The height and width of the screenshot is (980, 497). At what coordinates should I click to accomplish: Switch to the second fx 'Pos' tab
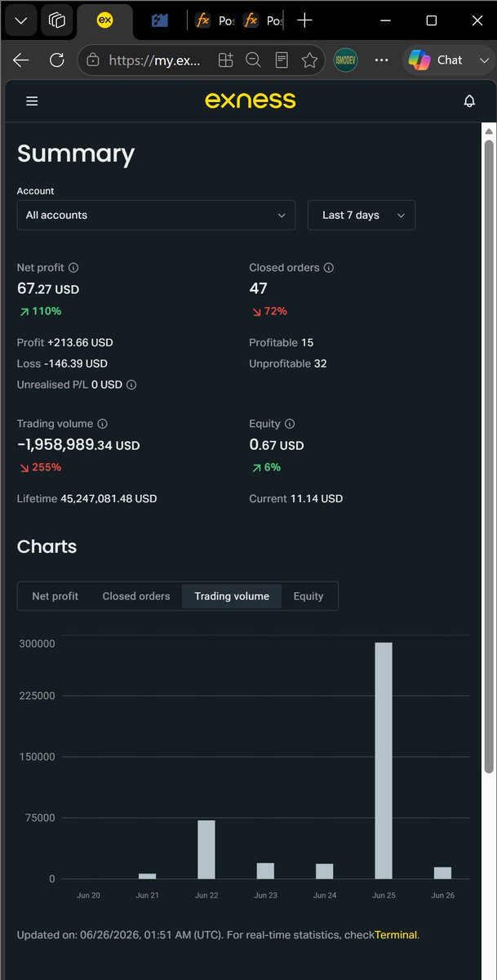click(x=263, y=20)
